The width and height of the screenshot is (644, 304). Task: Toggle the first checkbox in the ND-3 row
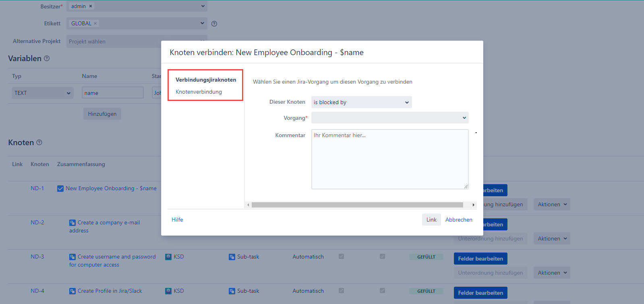click(341, 257)
